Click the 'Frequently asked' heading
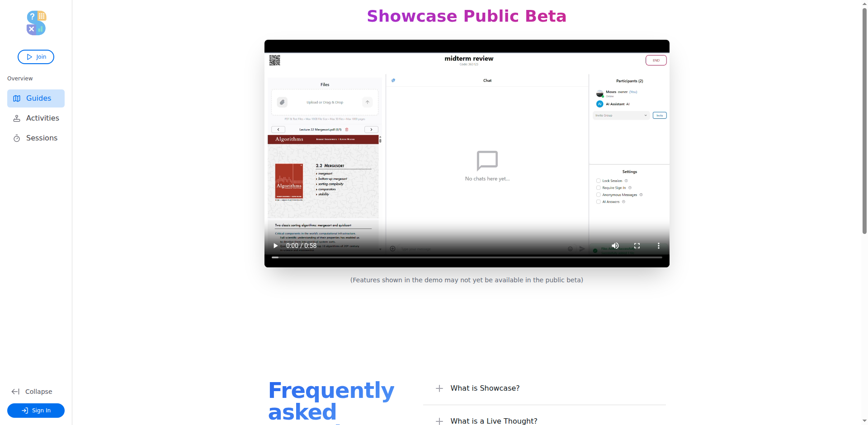 [x=331, y=402]
